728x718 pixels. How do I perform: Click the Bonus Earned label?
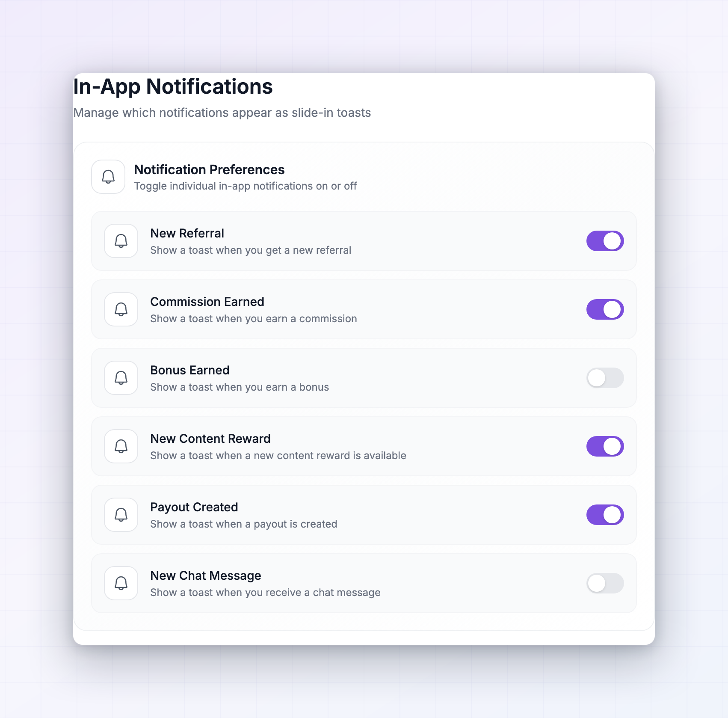[x=190, y=370]
